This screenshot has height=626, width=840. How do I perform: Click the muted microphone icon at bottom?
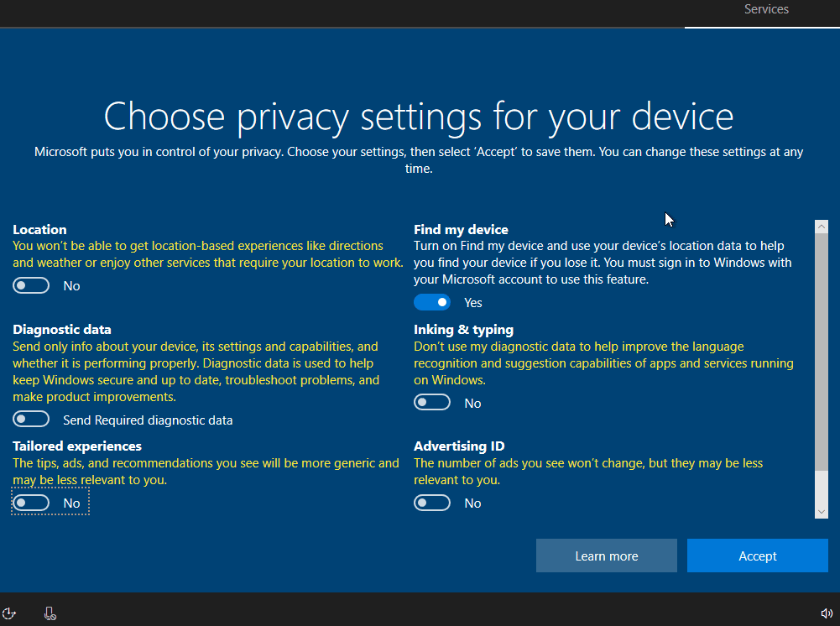click(x=50, y=613)
